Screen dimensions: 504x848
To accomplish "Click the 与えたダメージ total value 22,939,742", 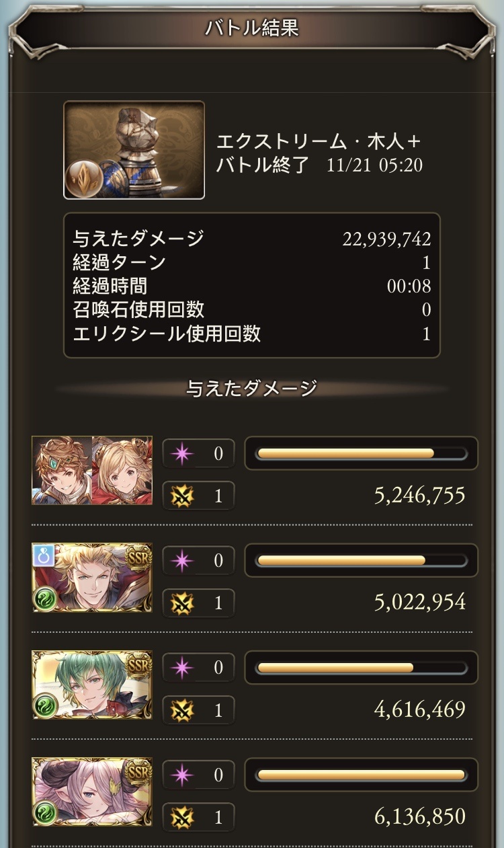I will click(386, 239).
